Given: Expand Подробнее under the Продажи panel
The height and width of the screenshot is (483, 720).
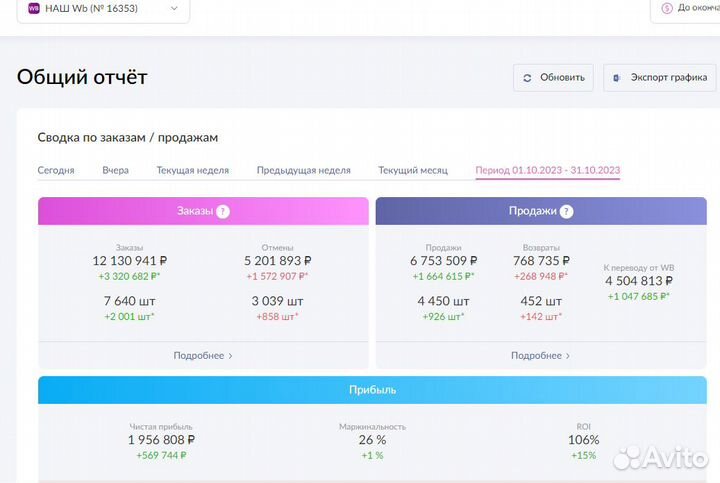Looking at the screenshot, I should click(540, 355).
